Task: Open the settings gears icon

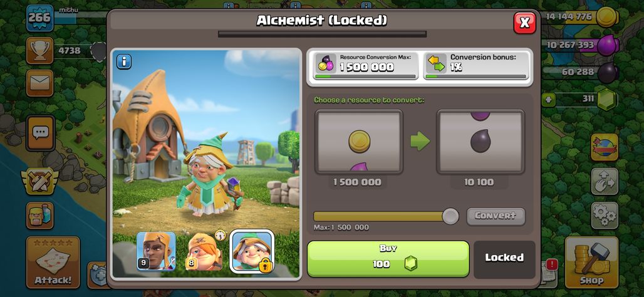Action: pyautogui.click(x=605, y=216)
